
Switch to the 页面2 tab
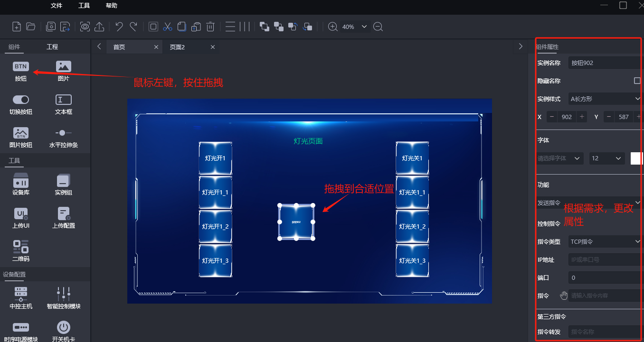tap(178, 47)
